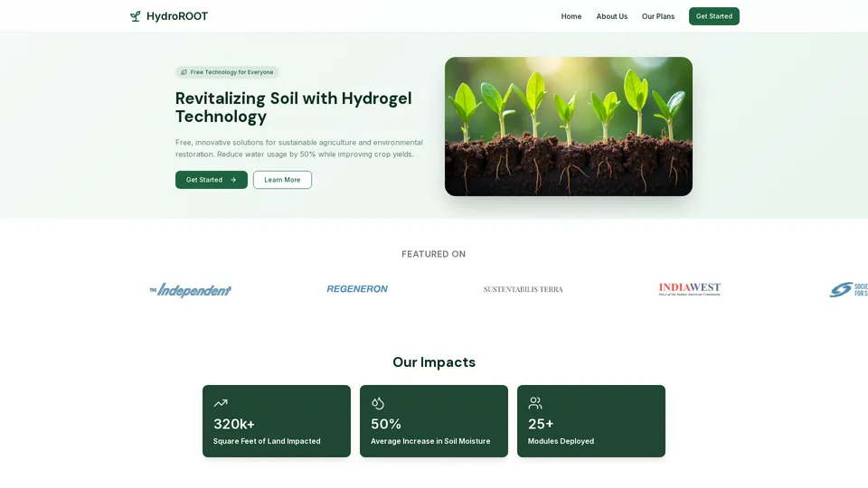The width and height of the screenshot is (868, 488).
Task: Click Get Started button in the navbar
Action: [x=714, y=16]
